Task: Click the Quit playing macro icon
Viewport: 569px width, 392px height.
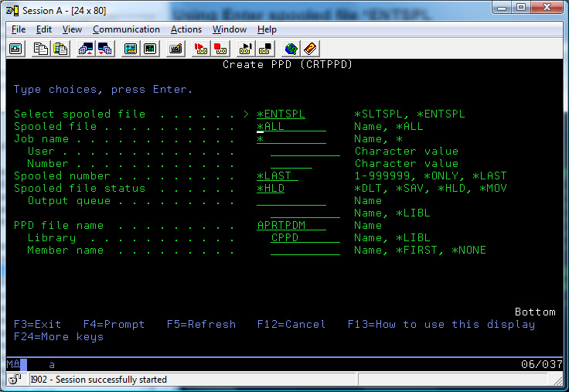Action: [265, 49]
